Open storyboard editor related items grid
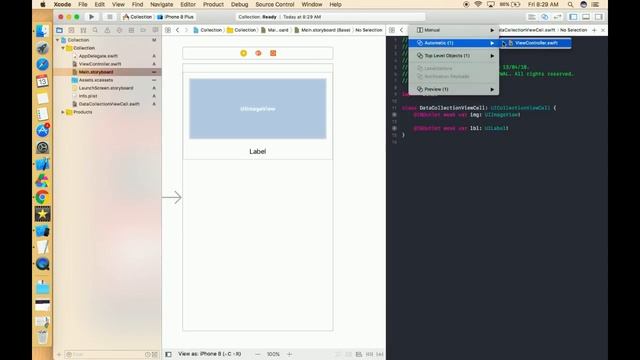This screenshot has height=360, width=640. coord(168,30)
